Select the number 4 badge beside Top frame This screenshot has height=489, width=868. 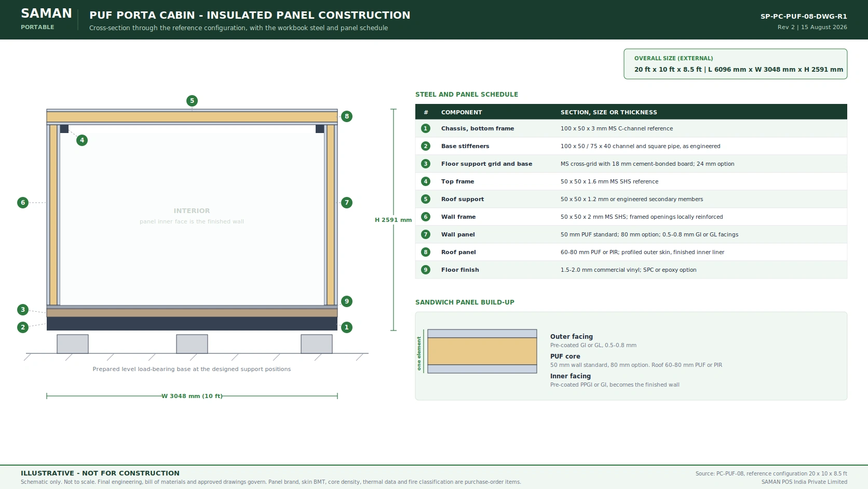tap(426, 181)
